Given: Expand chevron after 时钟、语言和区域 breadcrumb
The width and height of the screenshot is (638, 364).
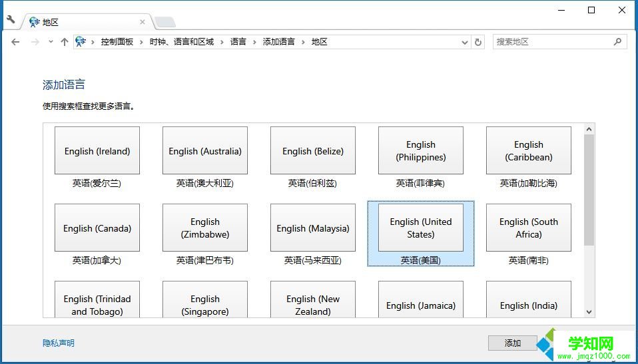Looking at the screenshot, I should point(222,41).
